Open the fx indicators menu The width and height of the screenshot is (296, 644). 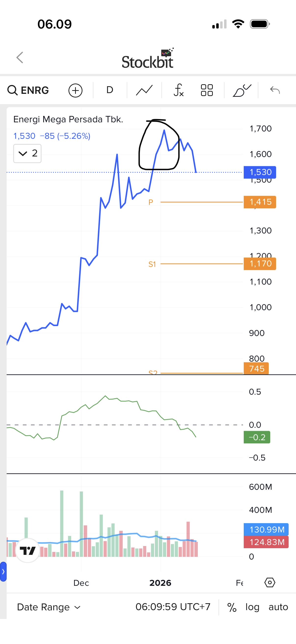179,90
